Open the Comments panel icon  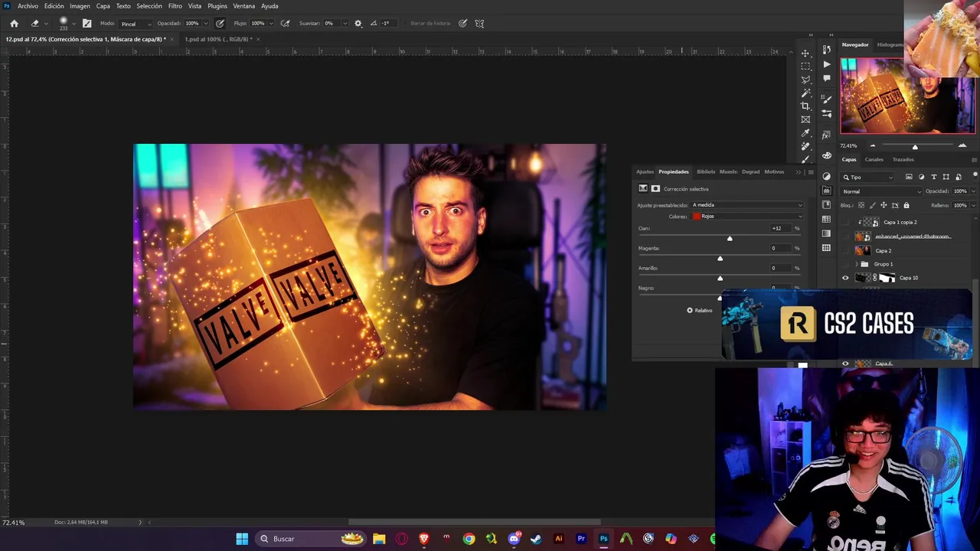826,78
